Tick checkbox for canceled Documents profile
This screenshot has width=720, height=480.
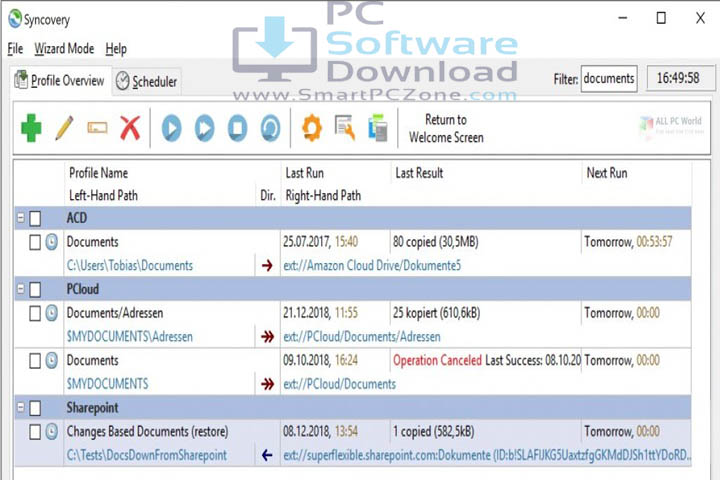[35, 361]
